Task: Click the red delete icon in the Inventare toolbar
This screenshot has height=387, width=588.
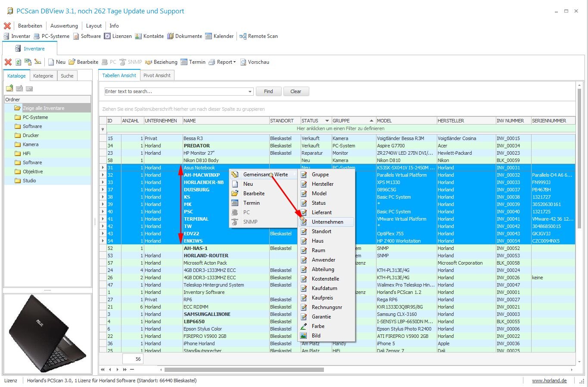Action: [x=8, y=62]
